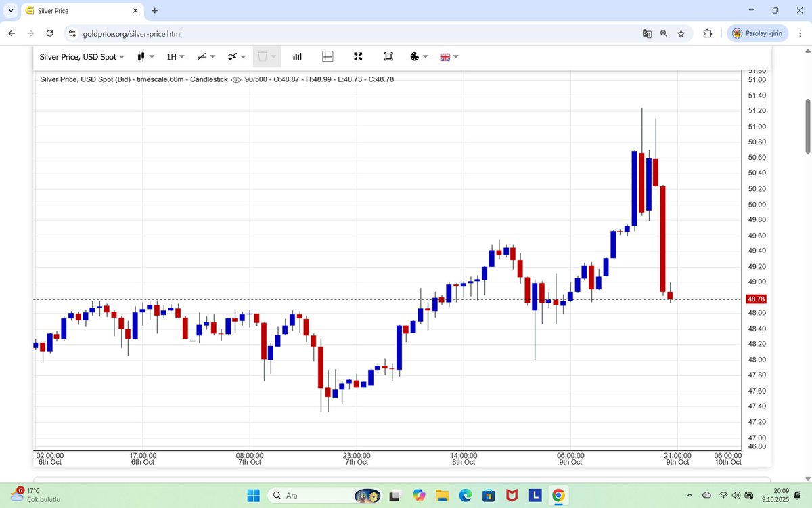This screenshot has height=508, width=812.
Task: Open Task View on the taskbar
Action: pyautogui.click(x=394, y=496)
